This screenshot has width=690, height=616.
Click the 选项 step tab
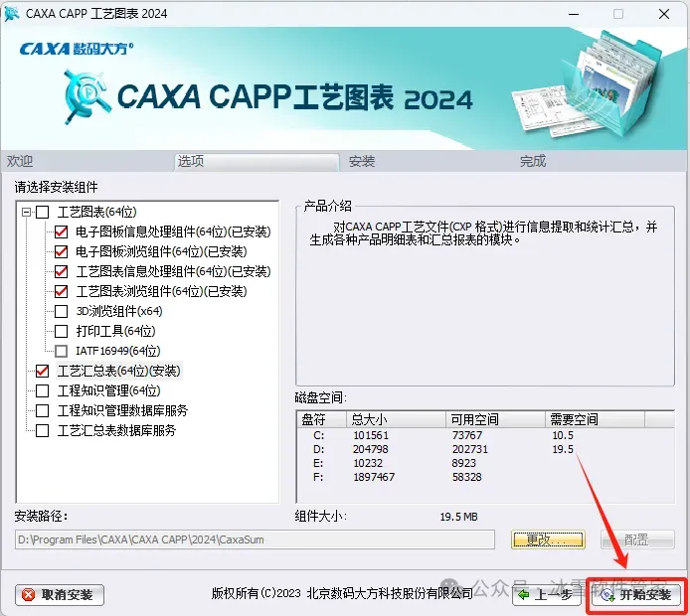257,162
